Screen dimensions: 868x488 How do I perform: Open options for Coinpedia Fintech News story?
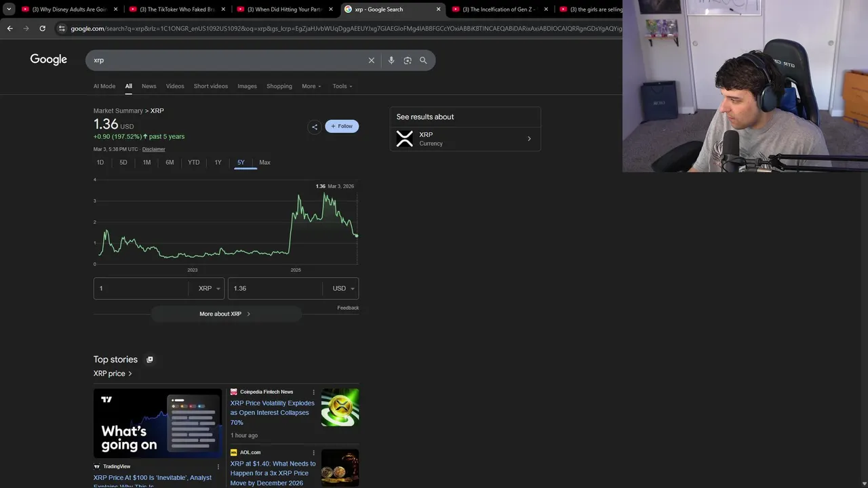(313, 392)
